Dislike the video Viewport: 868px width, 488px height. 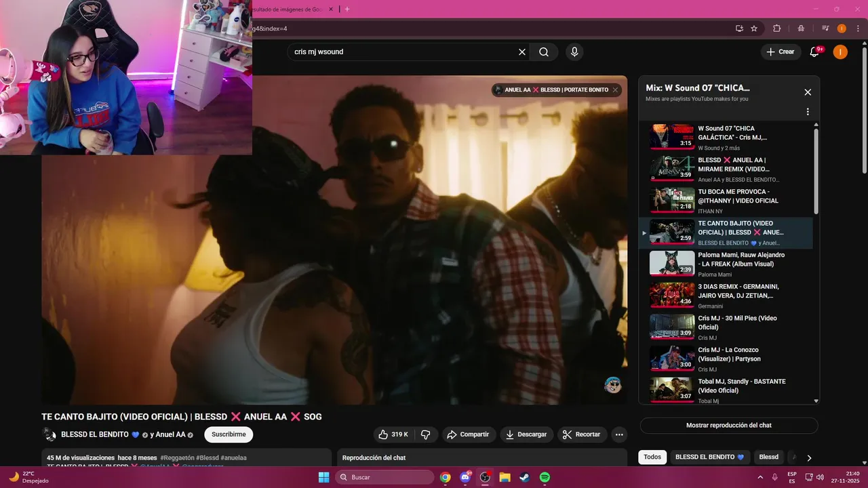click(x=426, y=434)
